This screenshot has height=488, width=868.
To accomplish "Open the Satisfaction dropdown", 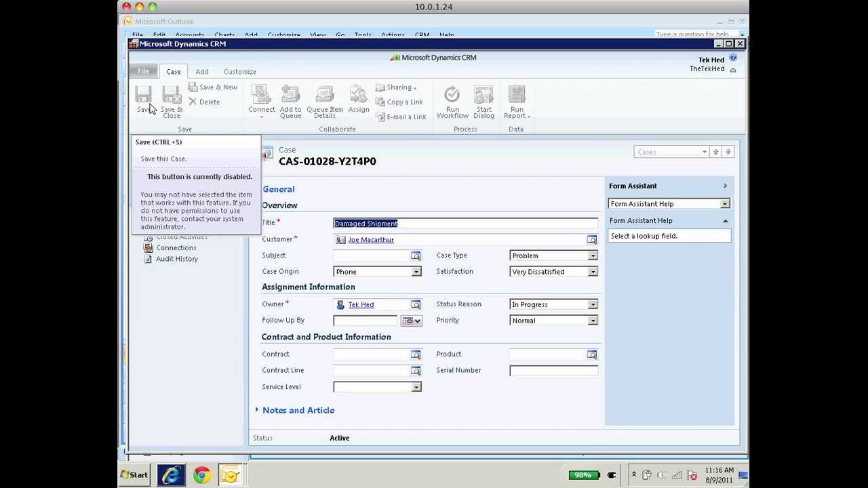I will click(593, 272).
